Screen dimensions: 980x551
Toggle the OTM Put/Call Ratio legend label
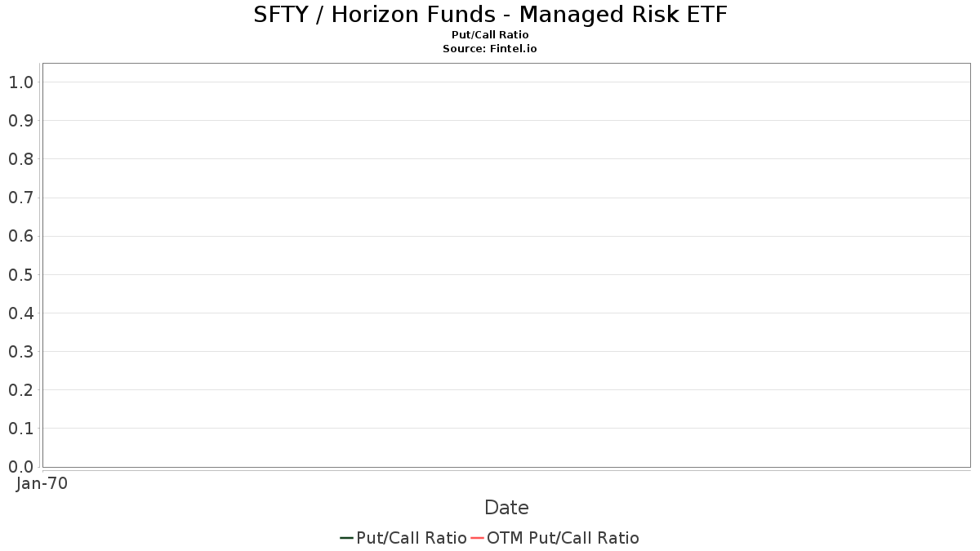[x=563, y=537]
